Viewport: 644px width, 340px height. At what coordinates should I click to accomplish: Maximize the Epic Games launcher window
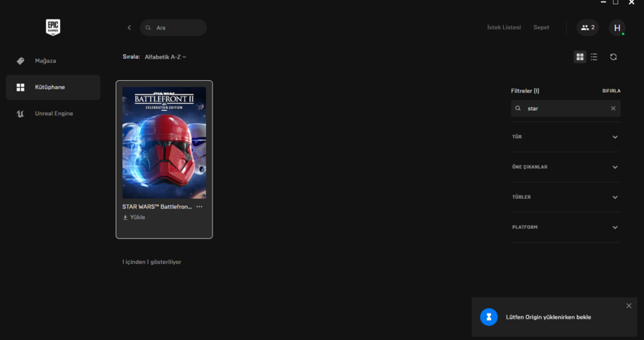(x=615, y=2)
